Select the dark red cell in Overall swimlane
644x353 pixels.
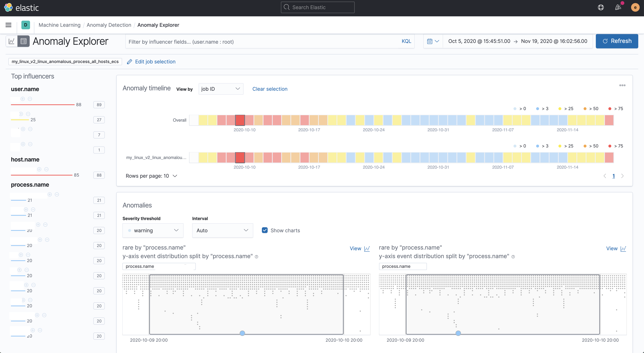240,120
